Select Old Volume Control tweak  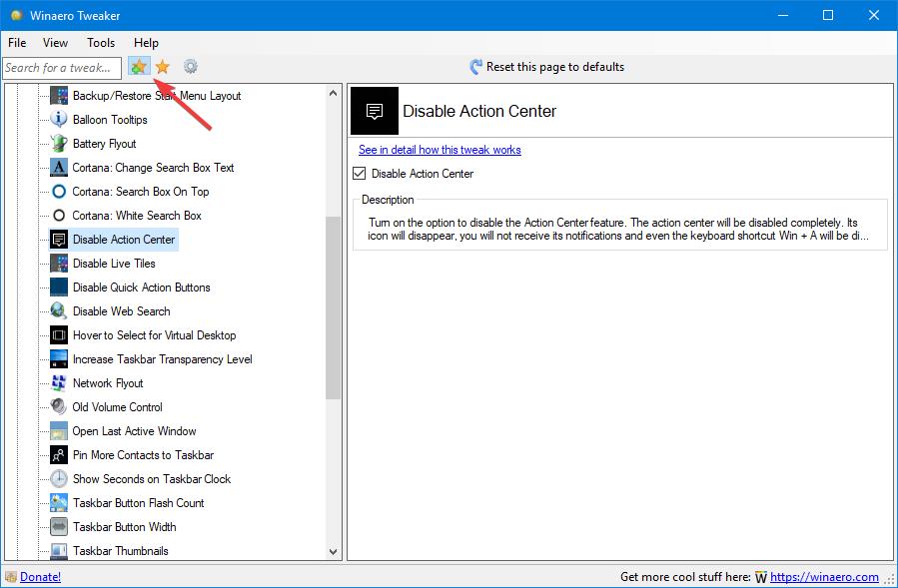118,406
